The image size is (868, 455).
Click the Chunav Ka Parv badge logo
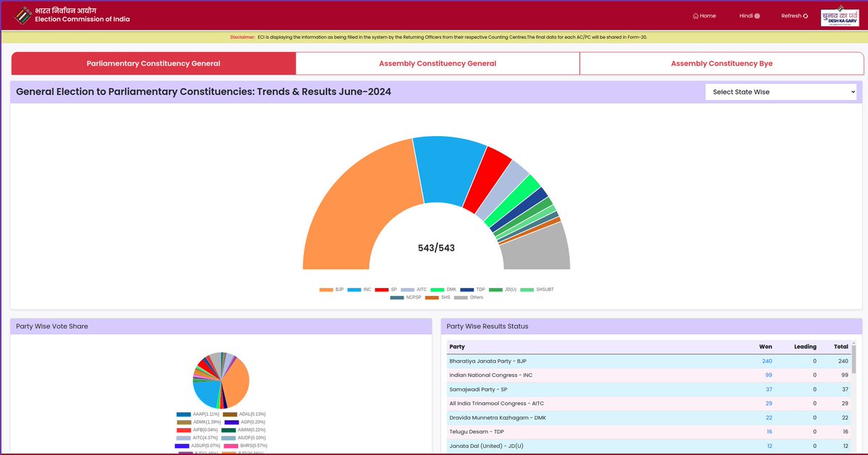tap(840, 17)
